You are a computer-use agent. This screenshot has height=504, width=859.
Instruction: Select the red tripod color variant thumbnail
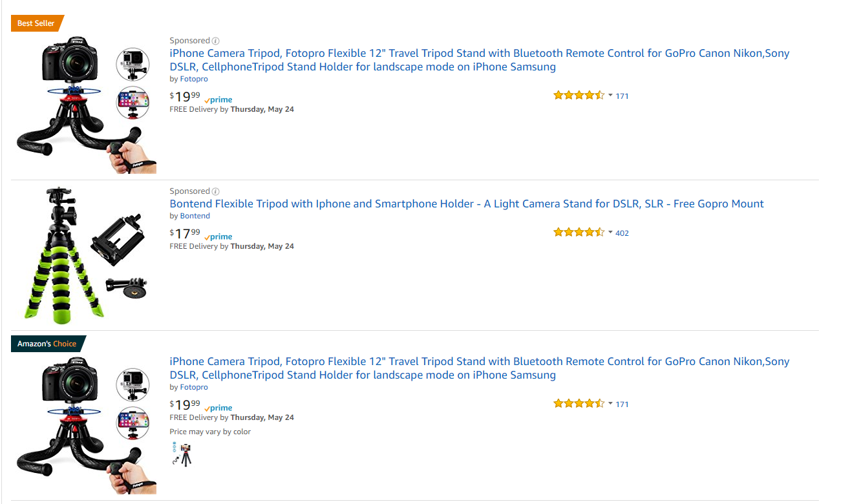point(187,454)
